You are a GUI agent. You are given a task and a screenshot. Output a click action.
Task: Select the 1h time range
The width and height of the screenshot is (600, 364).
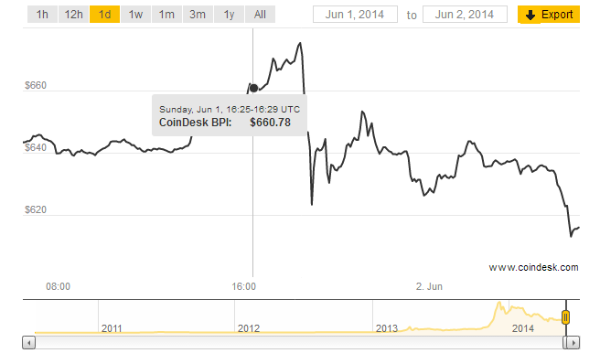[42, 15]
